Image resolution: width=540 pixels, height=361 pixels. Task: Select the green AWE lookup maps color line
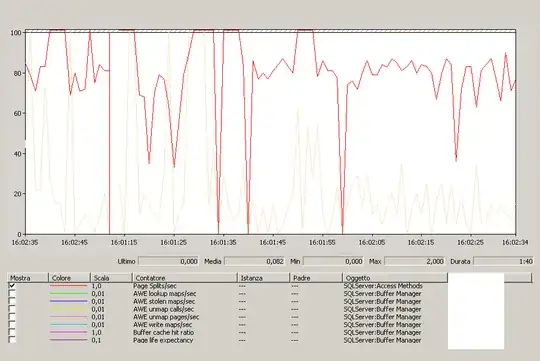point(69,293)
